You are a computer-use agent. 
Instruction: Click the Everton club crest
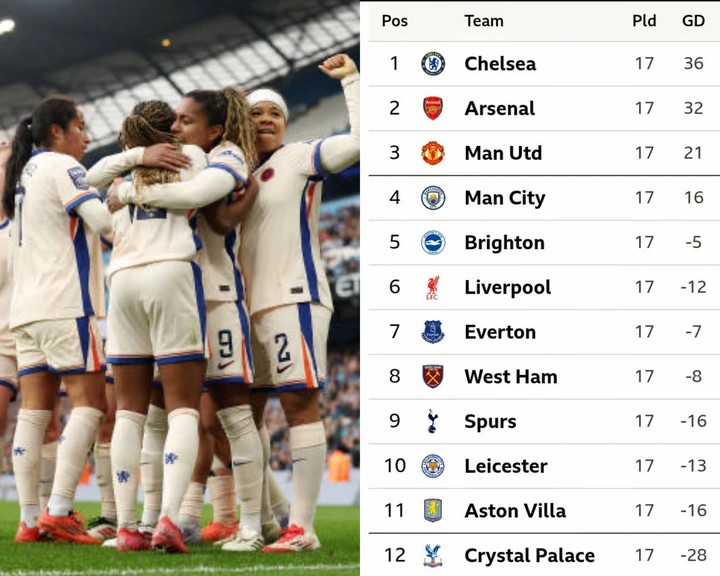[433, 332]
